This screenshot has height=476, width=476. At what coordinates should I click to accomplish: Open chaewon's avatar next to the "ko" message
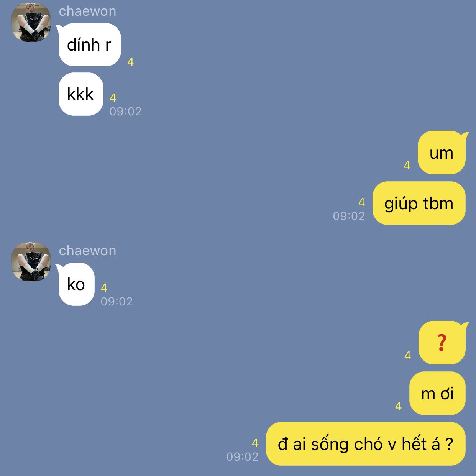pos(31,262)
